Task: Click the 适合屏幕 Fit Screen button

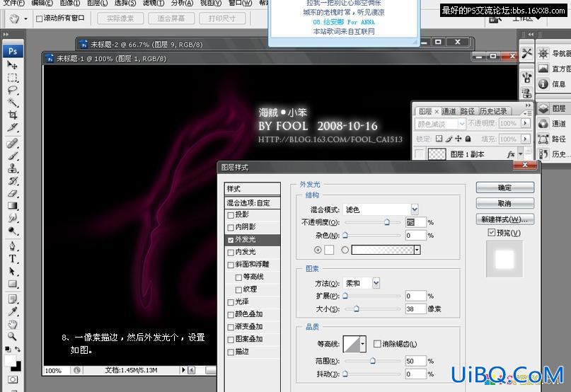Action: 171,18
